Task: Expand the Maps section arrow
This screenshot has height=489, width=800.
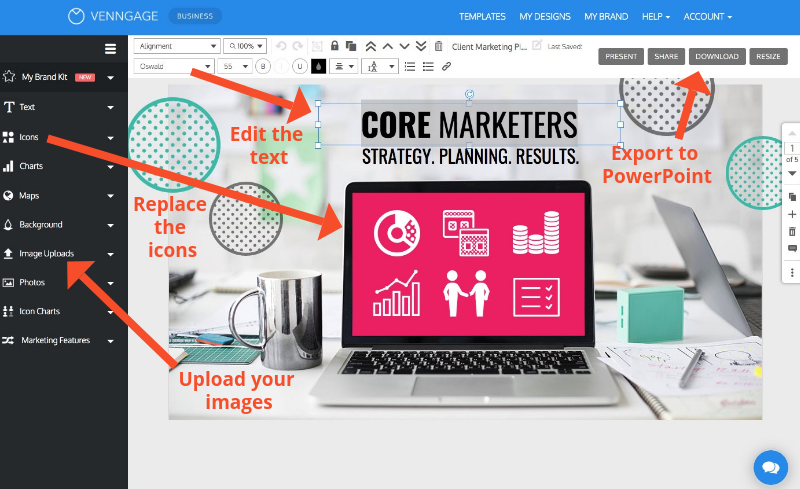Action: pos(110,196)
